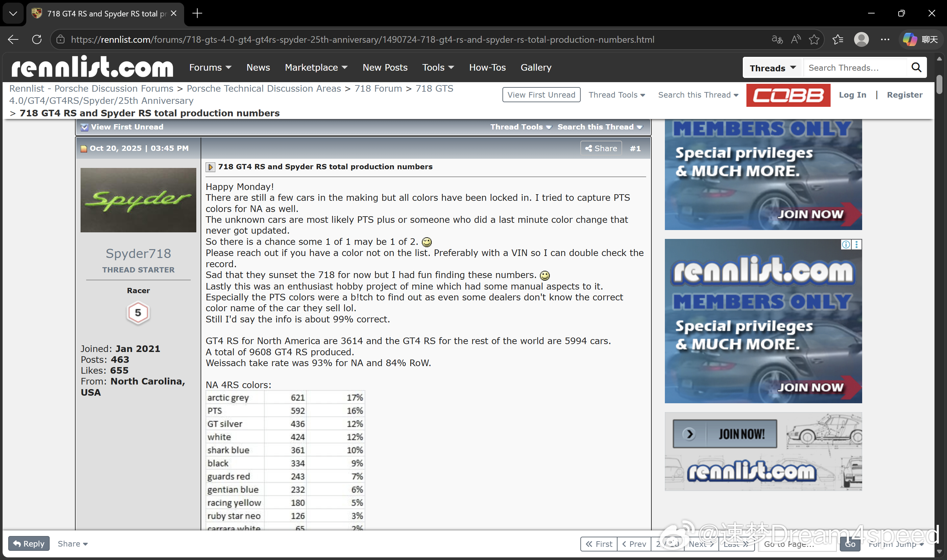The height and width of the screenshot is (560, 947).
Task: Open the Gallery menu item
Action: tap(536, 68)
